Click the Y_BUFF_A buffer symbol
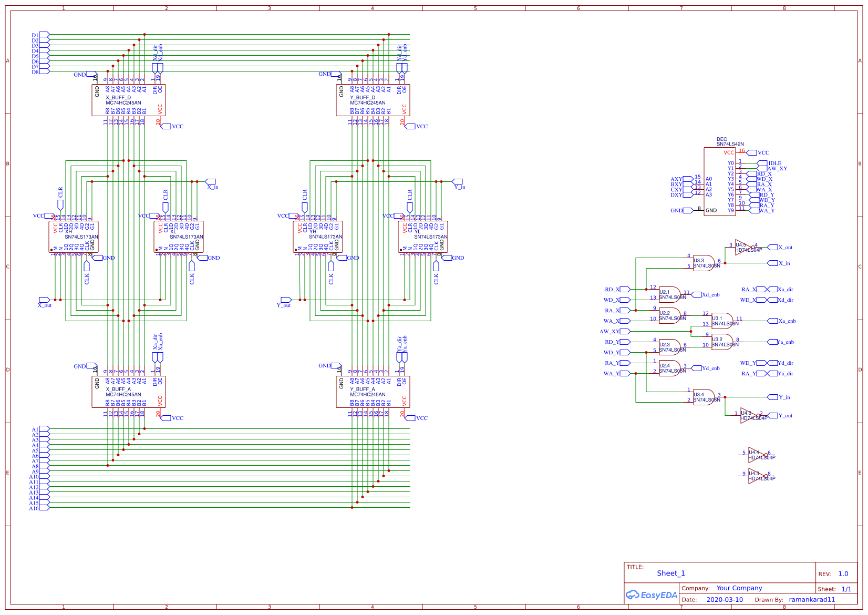This screenshot has height=615, width=868. [373, 392]
